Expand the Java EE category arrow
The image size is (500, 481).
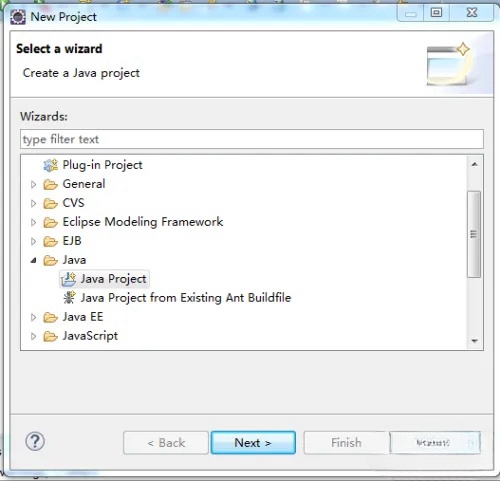click(33, 317)
